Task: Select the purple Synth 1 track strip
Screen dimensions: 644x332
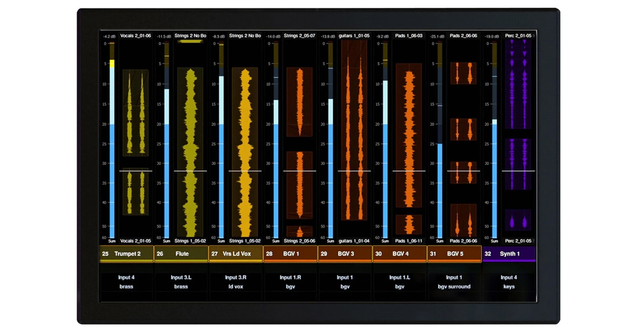Action: (509, 254)
